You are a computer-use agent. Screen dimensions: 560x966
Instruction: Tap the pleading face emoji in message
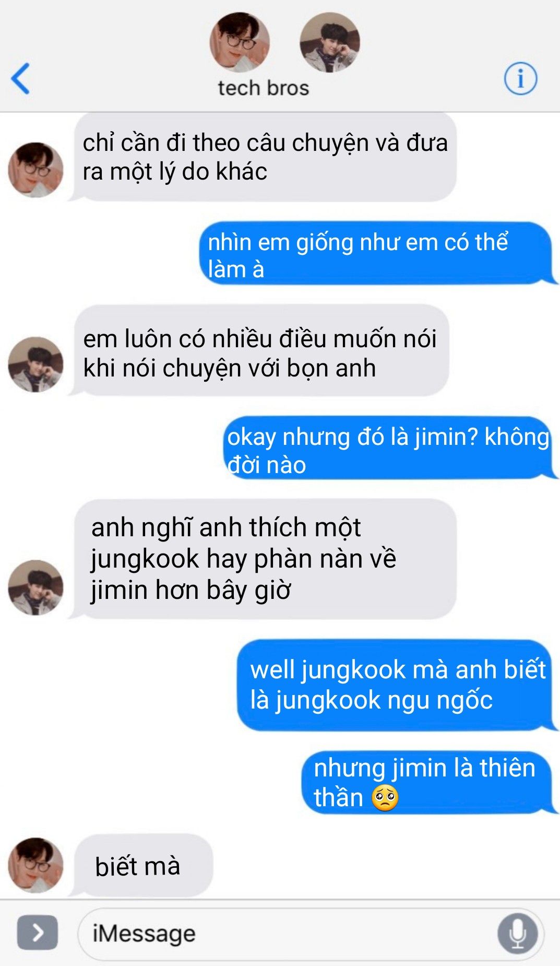click(385, 798)
